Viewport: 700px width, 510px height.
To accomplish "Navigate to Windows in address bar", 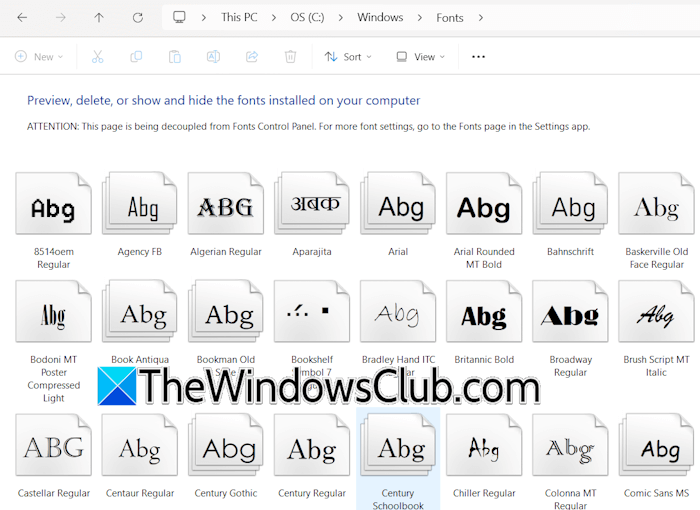I will tap(380, 18).
